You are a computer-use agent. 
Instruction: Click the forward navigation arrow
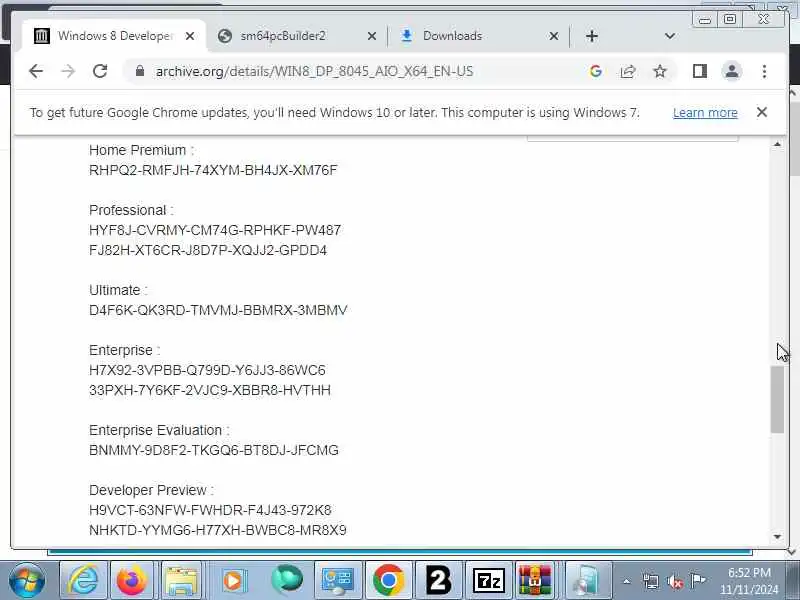point(68,71)
